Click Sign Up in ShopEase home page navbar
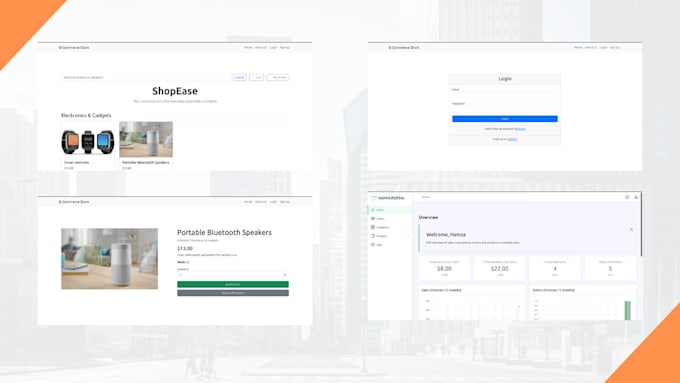 coord(284,47)
